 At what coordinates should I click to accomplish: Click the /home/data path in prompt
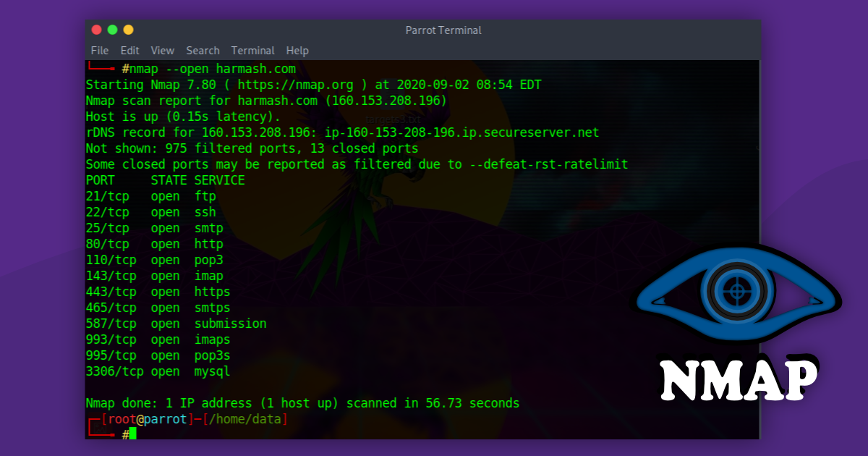[245, 419]
